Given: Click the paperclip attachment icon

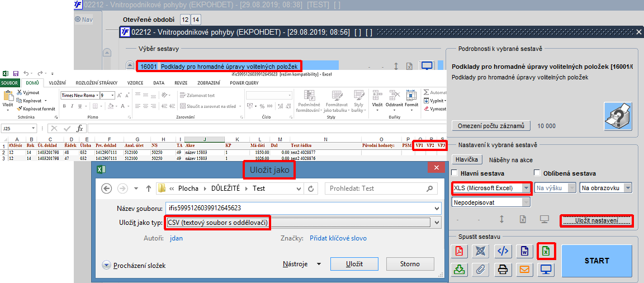Looking at the screenshot, I should (481, 270).
